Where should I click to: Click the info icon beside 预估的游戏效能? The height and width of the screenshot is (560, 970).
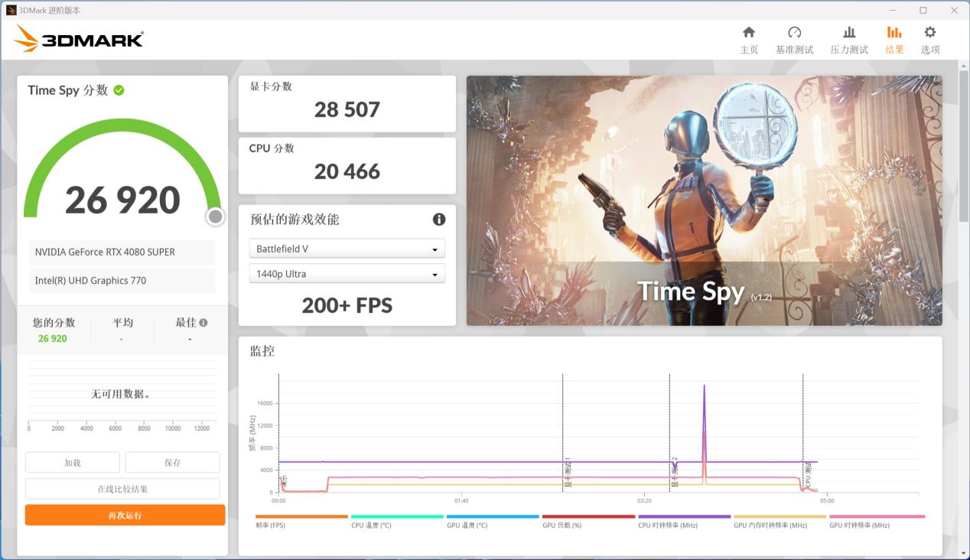coord(438,220)
